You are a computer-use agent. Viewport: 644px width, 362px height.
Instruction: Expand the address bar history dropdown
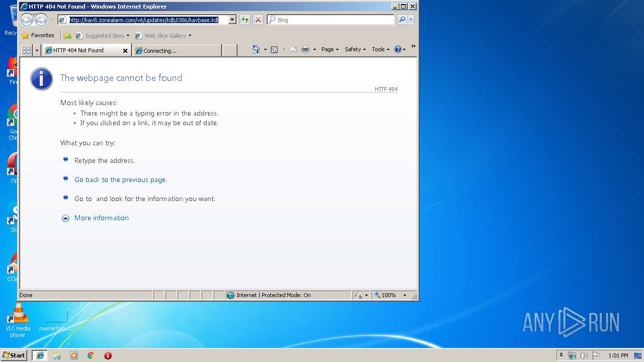[x=232, y=20]
